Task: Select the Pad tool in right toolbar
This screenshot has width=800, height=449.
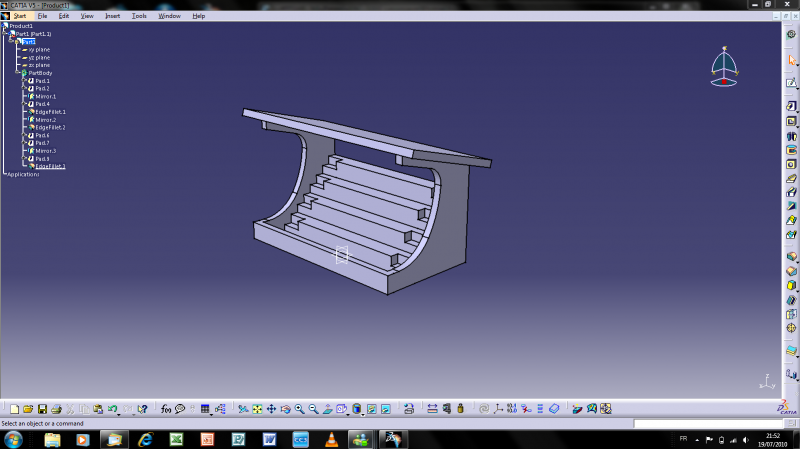Action: [791, 106]
